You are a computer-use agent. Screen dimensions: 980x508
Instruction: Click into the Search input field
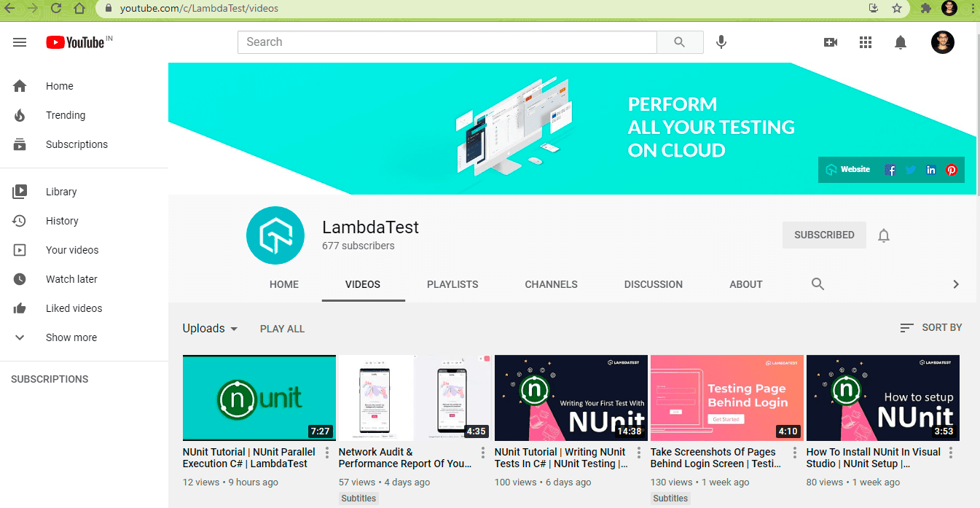click(447, 42)
